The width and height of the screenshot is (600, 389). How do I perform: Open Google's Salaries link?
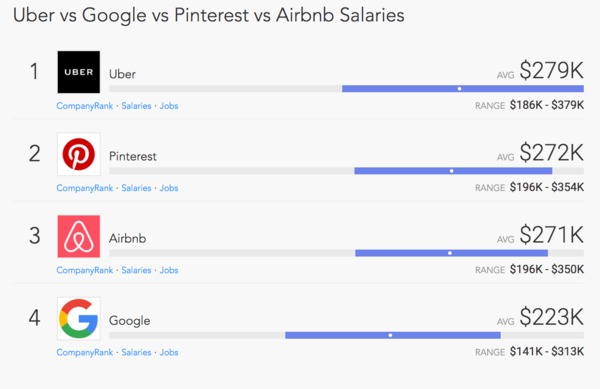point(136,352)
